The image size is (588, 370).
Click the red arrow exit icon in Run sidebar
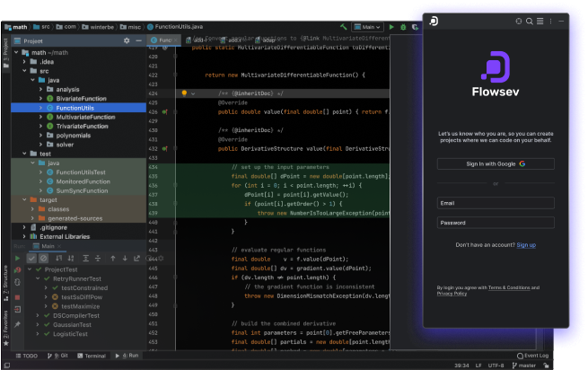tap(17, 309)
